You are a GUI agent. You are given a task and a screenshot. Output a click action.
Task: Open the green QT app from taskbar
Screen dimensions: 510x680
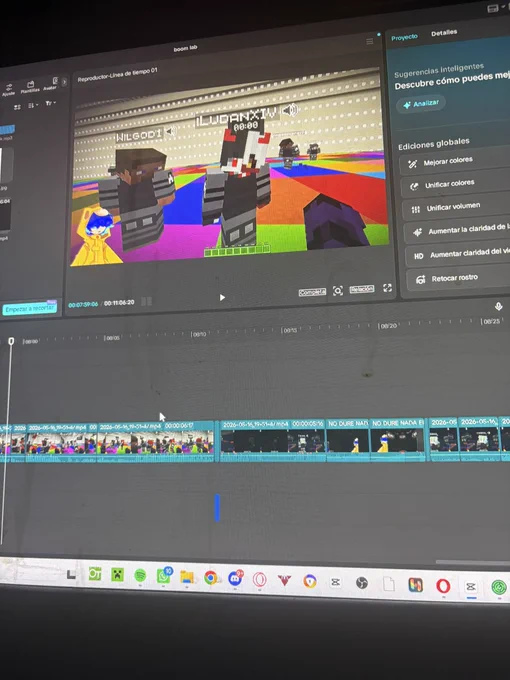(95, 574)
